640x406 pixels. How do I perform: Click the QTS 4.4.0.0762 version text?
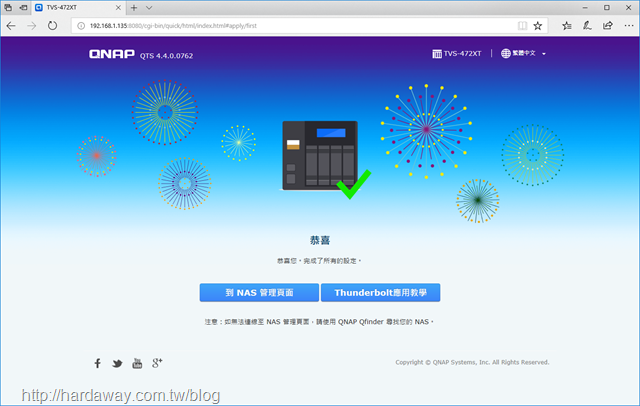(x=167, y=56)
